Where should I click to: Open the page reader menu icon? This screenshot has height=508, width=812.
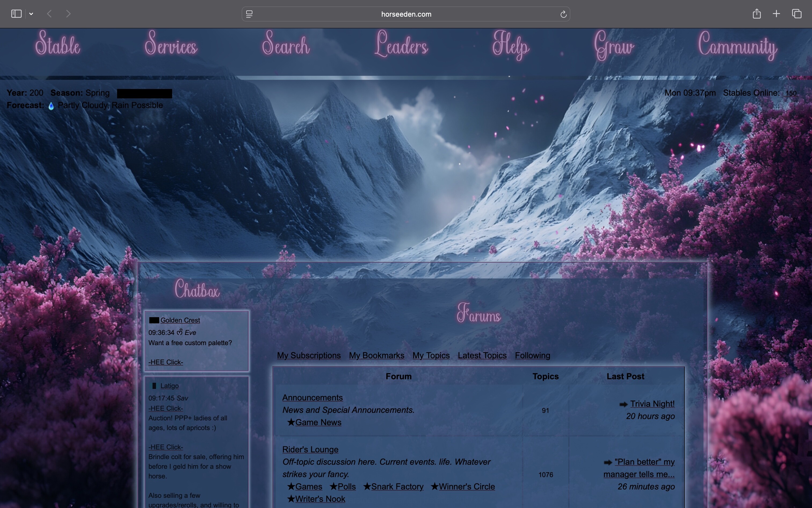[249, 14]
